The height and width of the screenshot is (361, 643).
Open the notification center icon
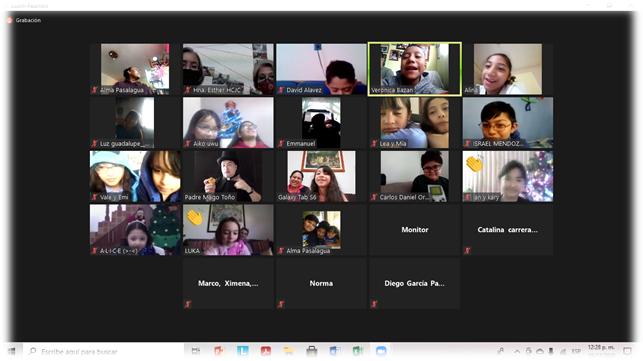click(627, 351)
